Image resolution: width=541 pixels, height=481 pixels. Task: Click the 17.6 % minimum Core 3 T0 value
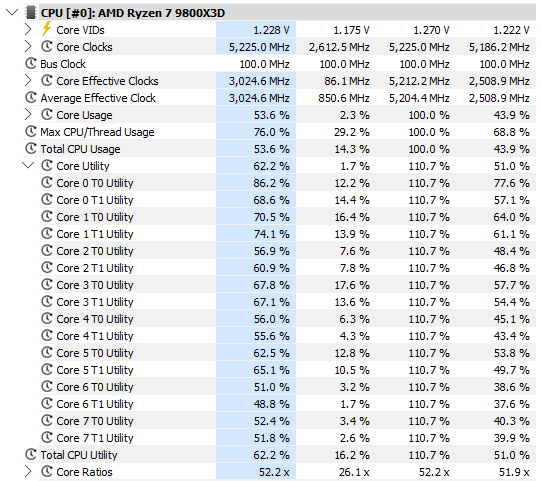pos(352,285)
